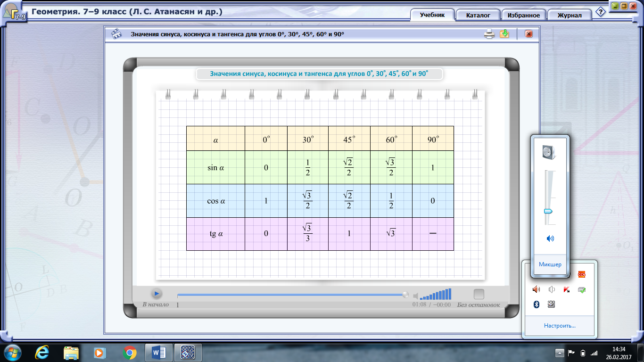This screenshot has width=644, height=362.
Task: Set player volume on blue bar indicator
Action: coord(436,294)
